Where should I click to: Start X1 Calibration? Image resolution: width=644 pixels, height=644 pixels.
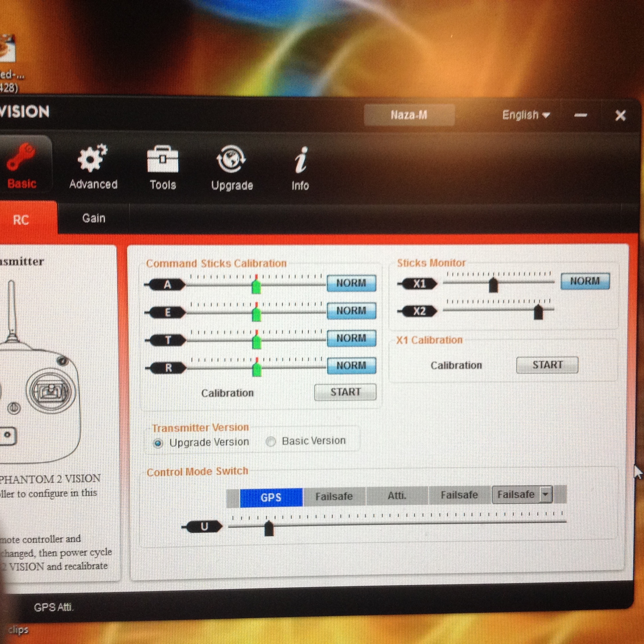coord(547,365)
